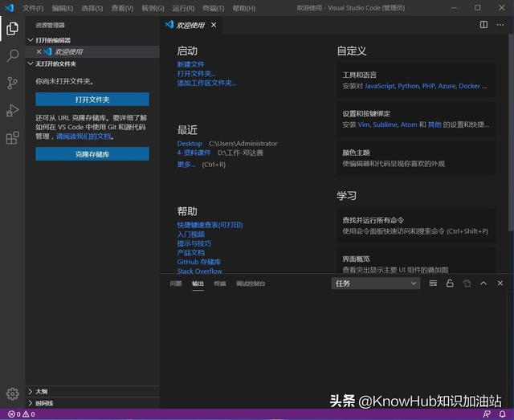Open the Stack Overflow link
The width and height of the screenshot is (514, 420).
point(199,271)
